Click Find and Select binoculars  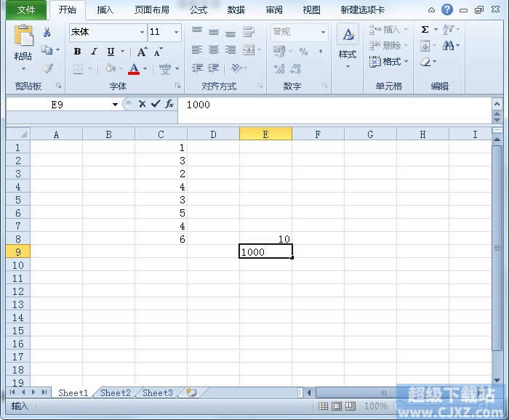point(449,46)
